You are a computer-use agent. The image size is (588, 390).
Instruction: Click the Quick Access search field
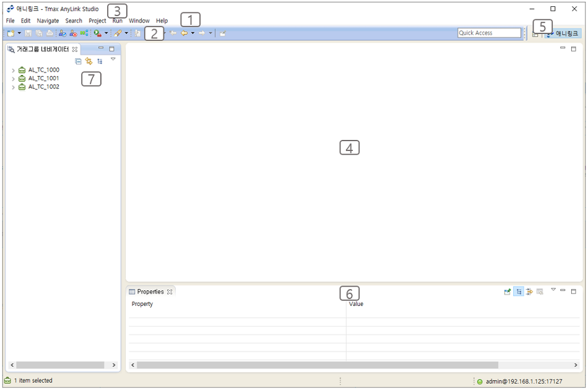pos(489,32)
